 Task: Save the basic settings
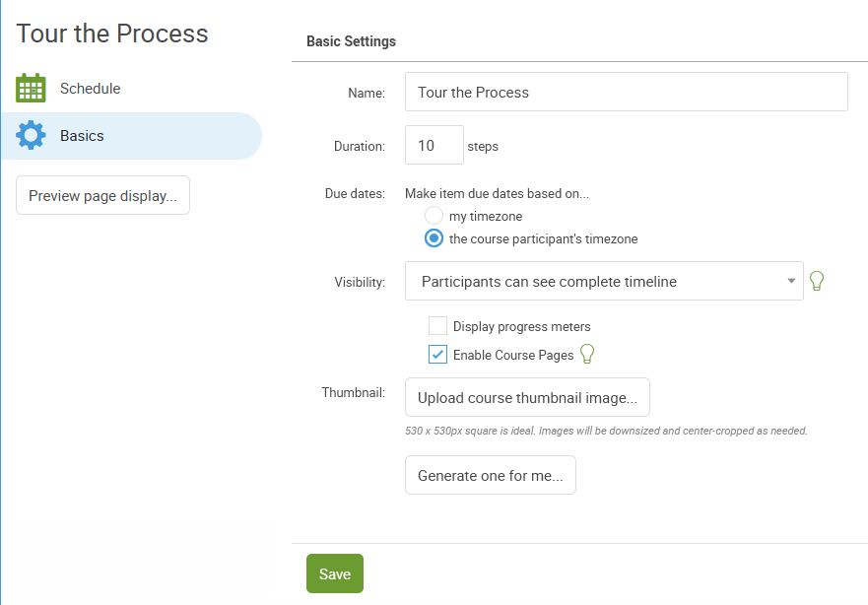(334, 574)
